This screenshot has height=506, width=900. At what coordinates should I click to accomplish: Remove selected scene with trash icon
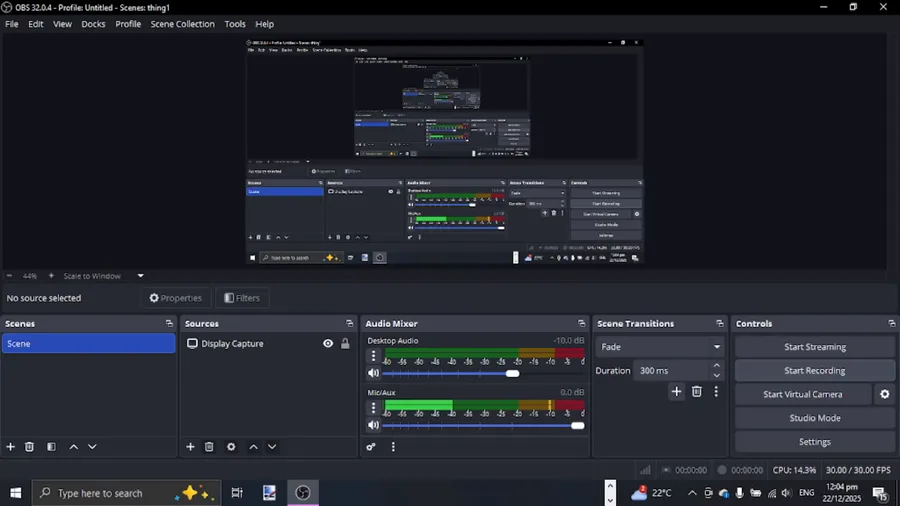pyautogui.click(x=29, y=447)
